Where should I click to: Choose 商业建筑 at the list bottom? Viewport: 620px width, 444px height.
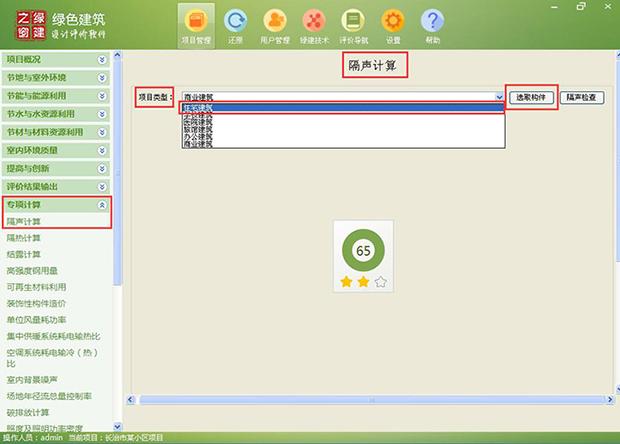(343, 144)
